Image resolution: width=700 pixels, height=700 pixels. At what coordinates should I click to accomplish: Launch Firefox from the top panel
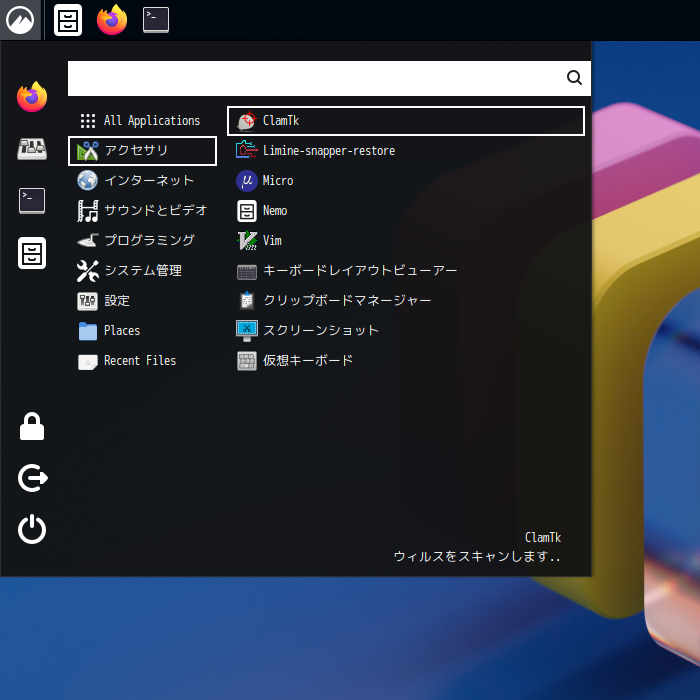(112, 20)
